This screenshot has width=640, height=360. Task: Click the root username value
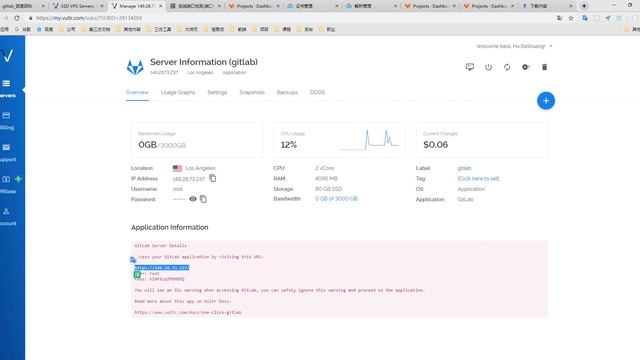[x=178, y=189]
